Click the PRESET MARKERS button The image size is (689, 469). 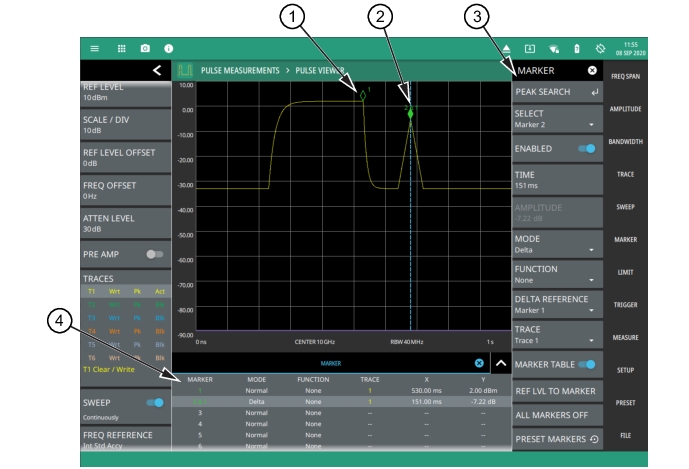point(557,439)
